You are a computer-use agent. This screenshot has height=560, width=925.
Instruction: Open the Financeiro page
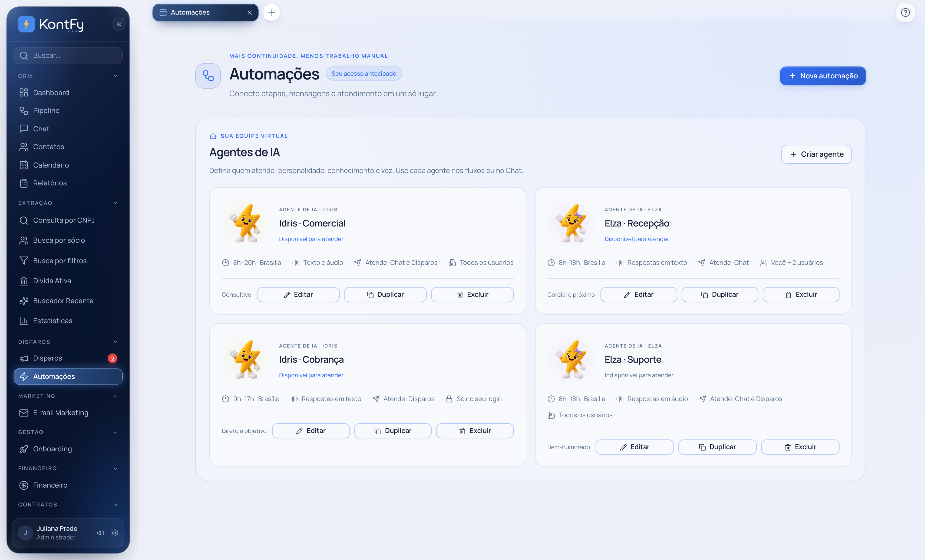68,485
